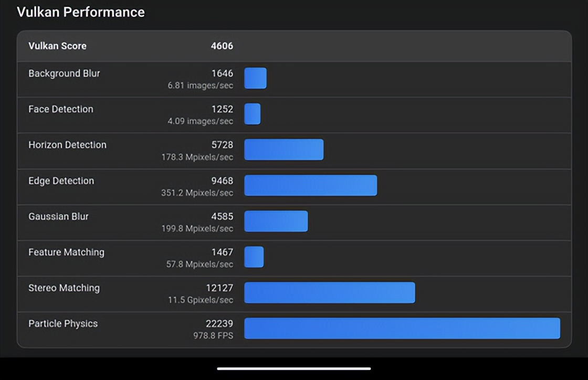The height and width of the screenshot is (380, 588).
Task: Tap the home indicator bar at bottom
Action: pyautogui.click(x=294, y=368)
